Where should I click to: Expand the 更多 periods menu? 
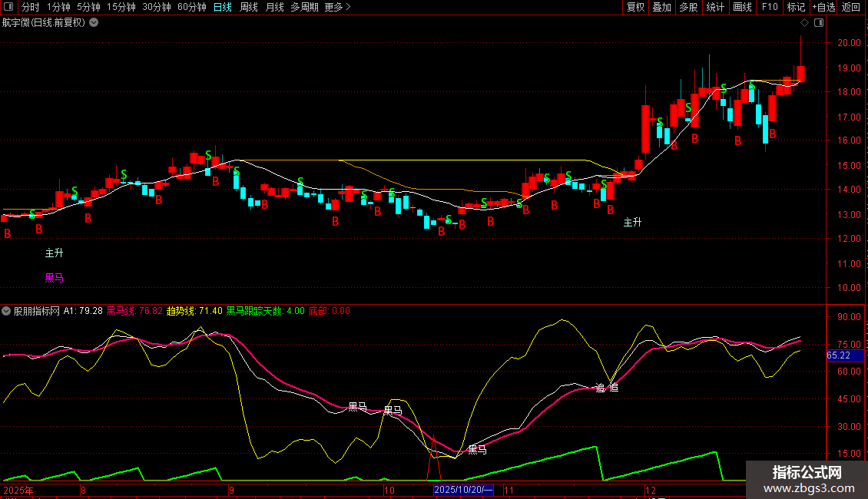point(337,7)
